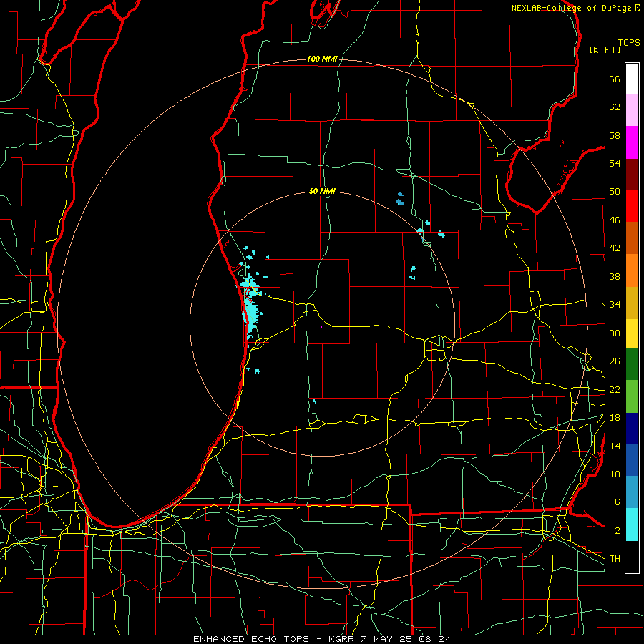Click the yellow 34 kft legend swatch
This screenshot has height=644, width=644.
pyautogui.click(x=632, y=333)
